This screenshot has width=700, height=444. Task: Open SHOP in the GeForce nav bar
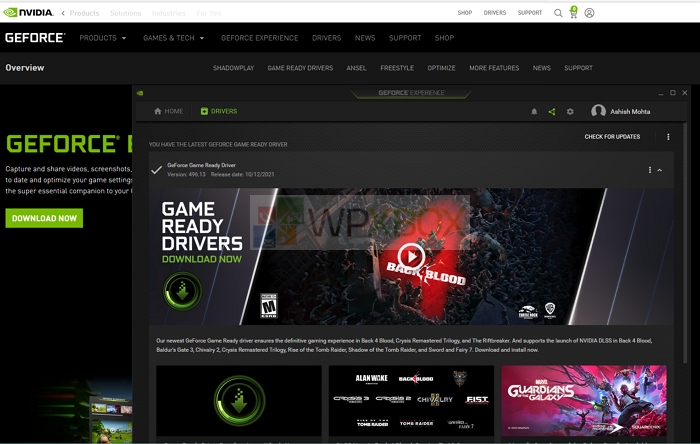[444, 38]
